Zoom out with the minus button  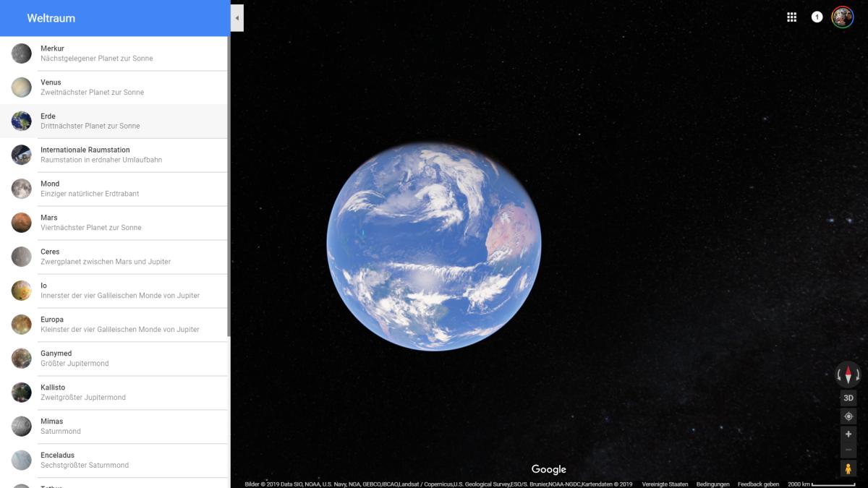[848, 450]
